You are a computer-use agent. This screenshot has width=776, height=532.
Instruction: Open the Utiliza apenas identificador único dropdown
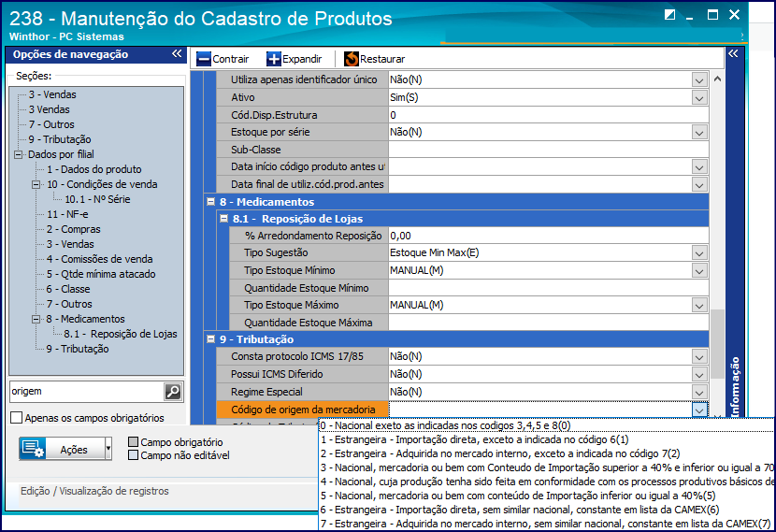coord(698,80)
